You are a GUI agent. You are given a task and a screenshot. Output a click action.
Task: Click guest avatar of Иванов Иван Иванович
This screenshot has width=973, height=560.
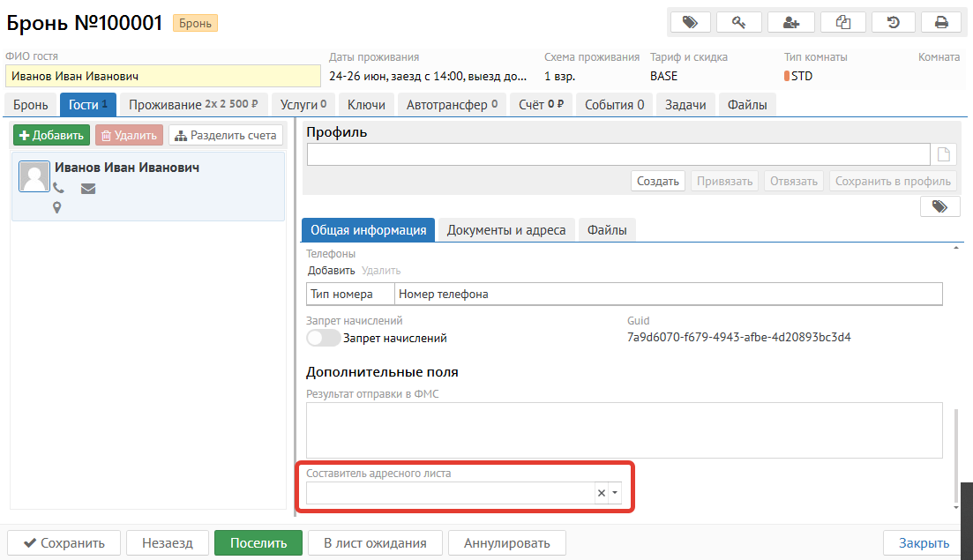click(x=34, y=176)
